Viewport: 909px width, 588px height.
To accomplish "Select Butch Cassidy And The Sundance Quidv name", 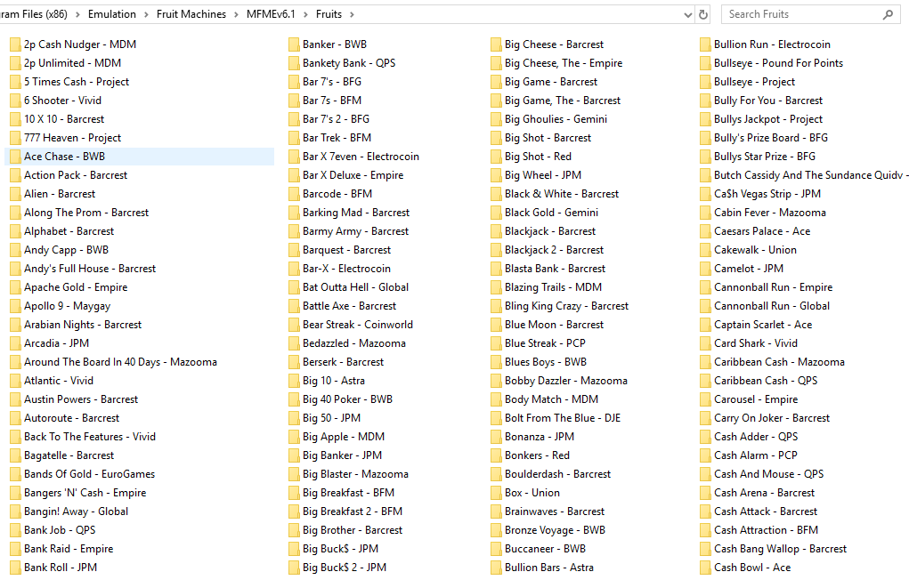I will tap(808, 175).
